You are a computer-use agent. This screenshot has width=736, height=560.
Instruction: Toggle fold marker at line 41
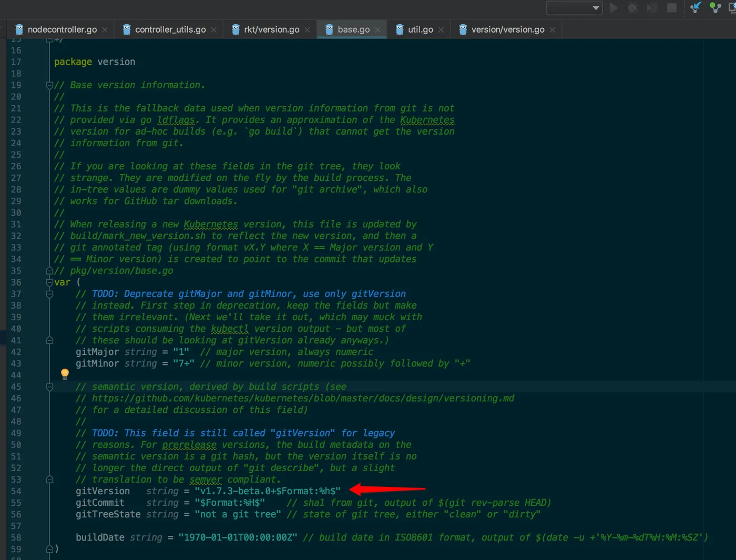click(x=49, y=340)
